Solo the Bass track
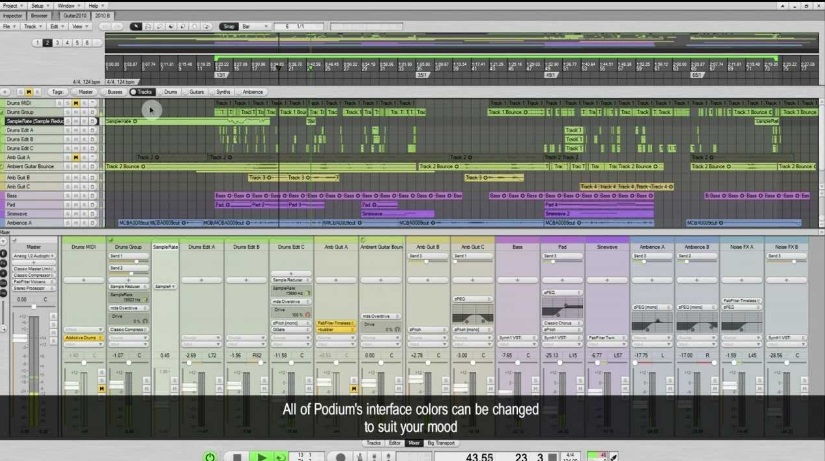 67,196
